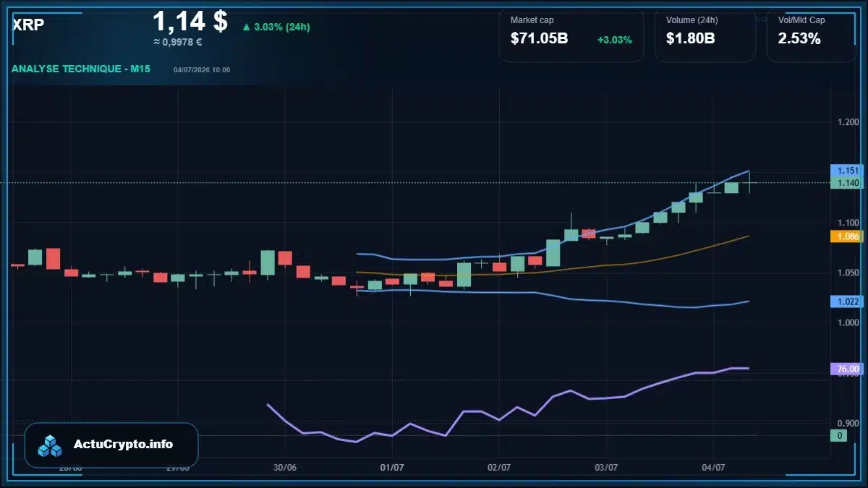
Task: Click the 1,14 $ price headline
Action: (x=190, y=21)
